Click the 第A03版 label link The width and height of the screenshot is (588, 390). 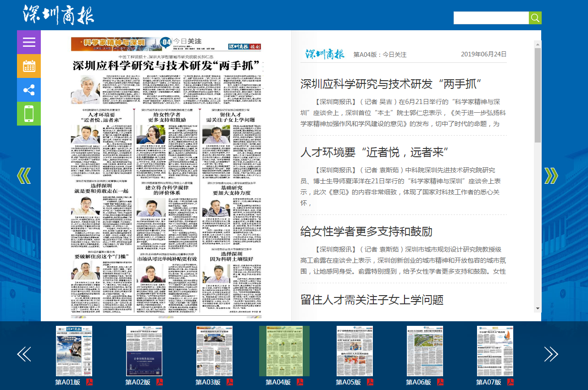point(208,382)
